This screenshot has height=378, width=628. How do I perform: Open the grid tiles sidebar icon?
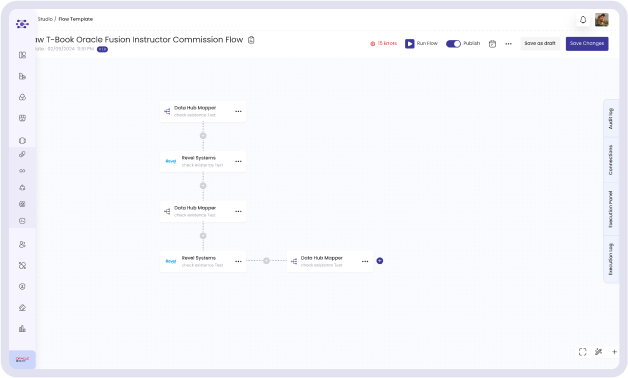tap(22, 204)
